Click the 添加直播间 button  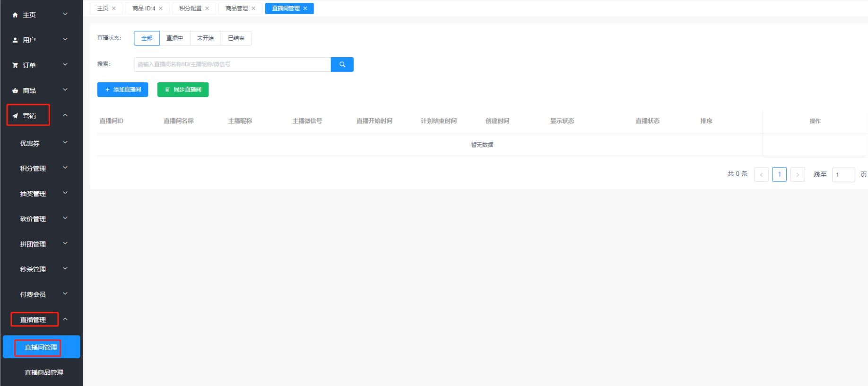[122, 90]
